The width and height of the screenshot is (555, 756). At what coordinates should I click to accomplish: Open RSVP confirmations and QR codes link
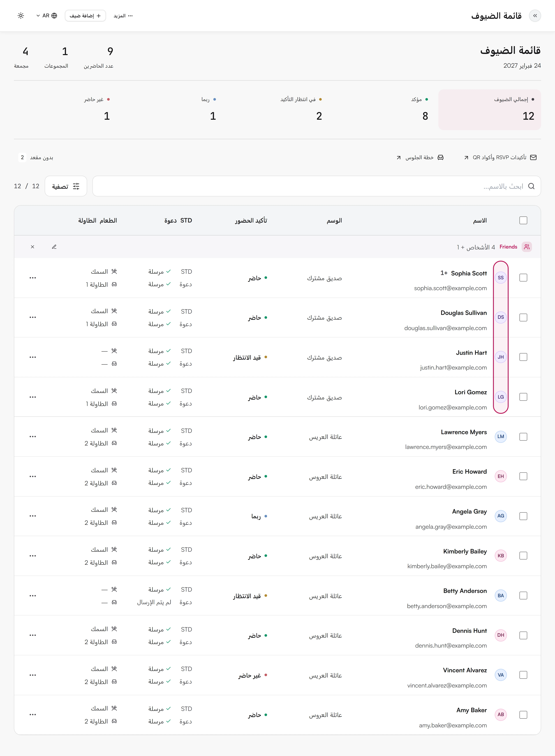tap(500, 158)
